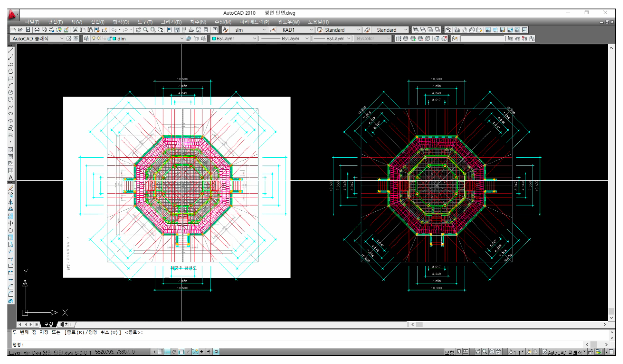This screenshot has height=364, width=623.
Task: Expand the KAD1 dimension style dropdown
Action: [311, 30]
